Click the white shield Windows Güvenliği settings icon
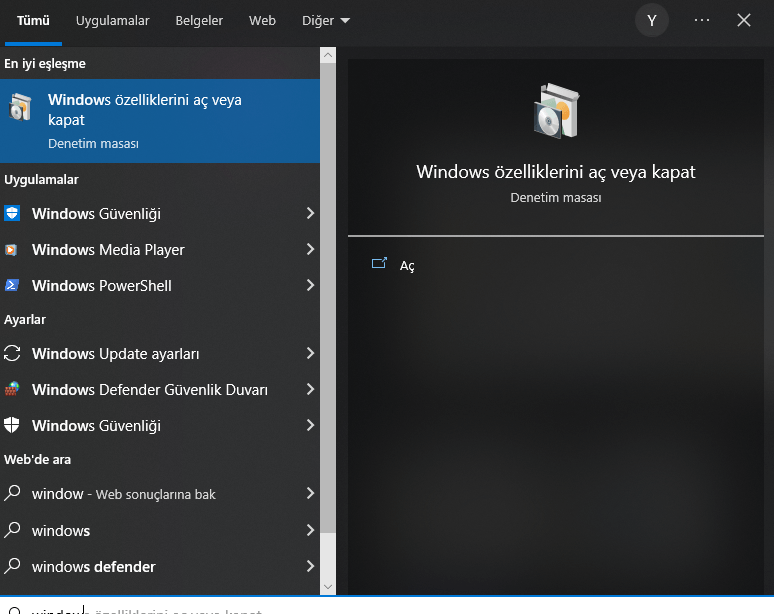 [12, 425]
